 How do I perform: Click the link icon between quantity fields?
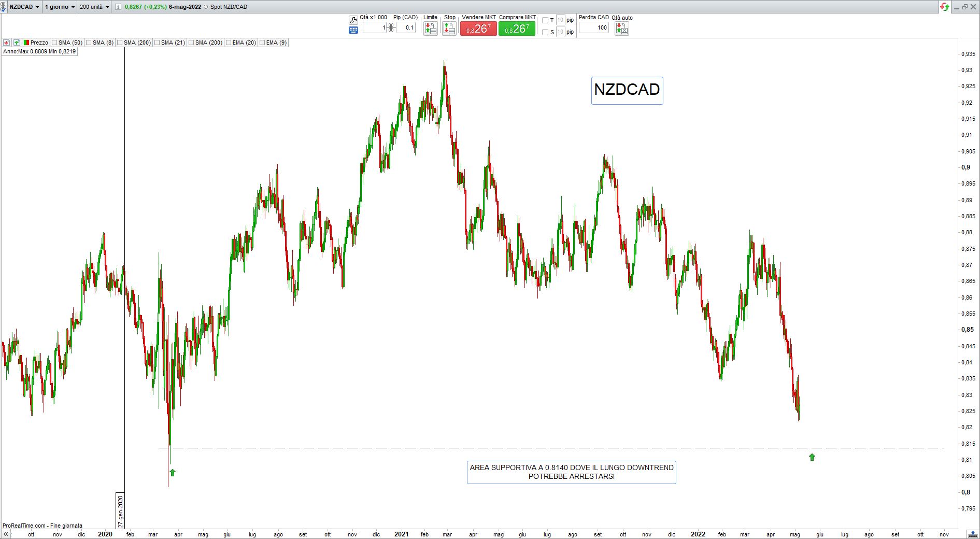391,27
